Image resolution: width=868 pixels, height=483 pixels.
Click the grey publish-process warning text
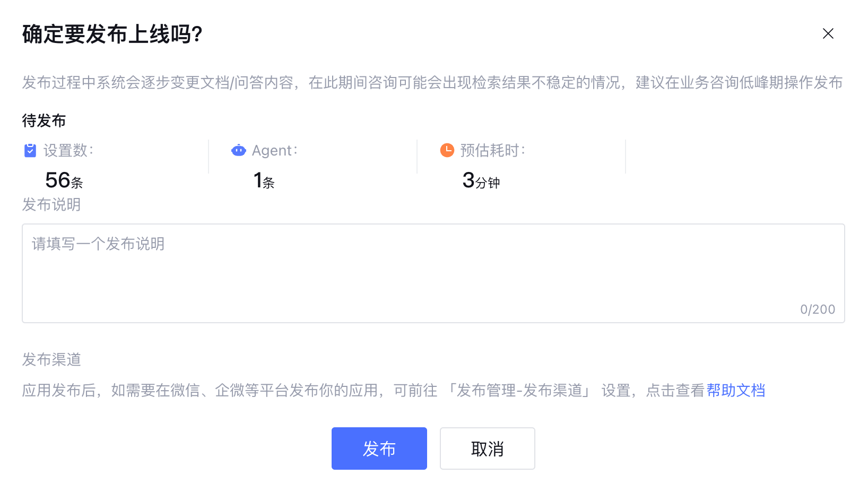[x=432, y=83]
